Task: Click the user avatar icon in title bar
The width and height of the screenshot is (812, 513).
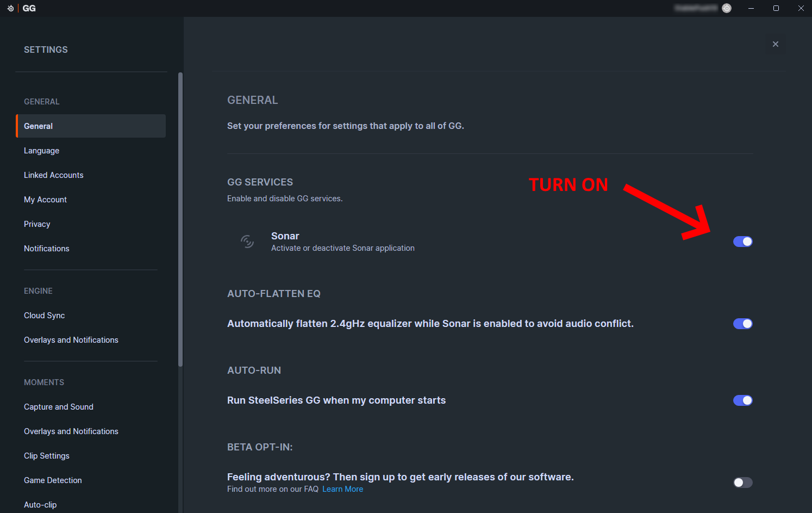Action: [727, 8]
